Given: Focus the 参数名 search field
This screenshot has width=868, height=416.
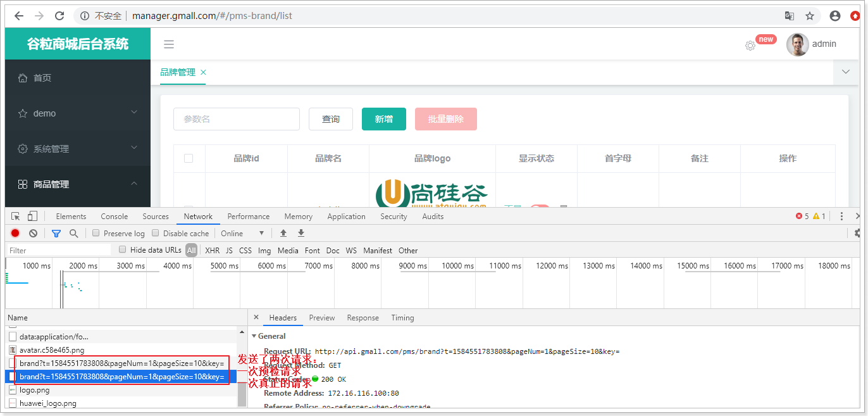Looking at the screenshot, I should coord(237,119).
